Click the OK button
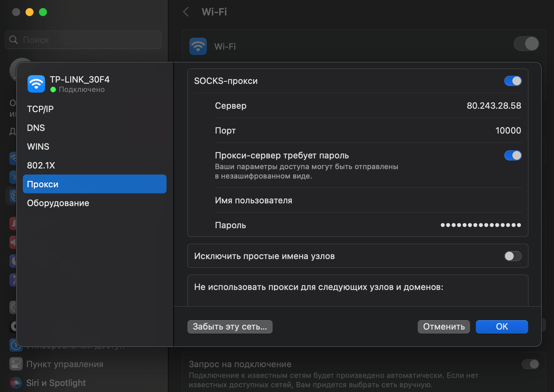 pos(502,327)
